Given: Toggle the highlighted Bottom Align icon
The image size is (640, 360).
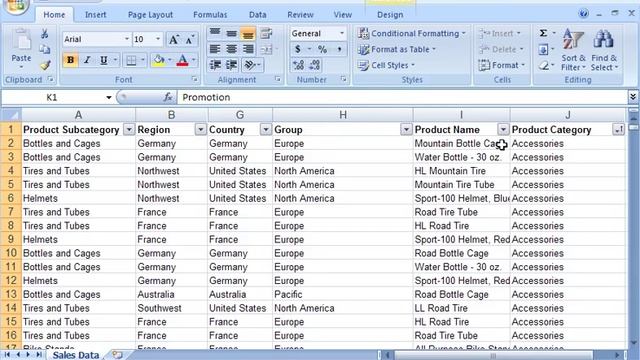Looking at the screenshot, I should 248,33.
